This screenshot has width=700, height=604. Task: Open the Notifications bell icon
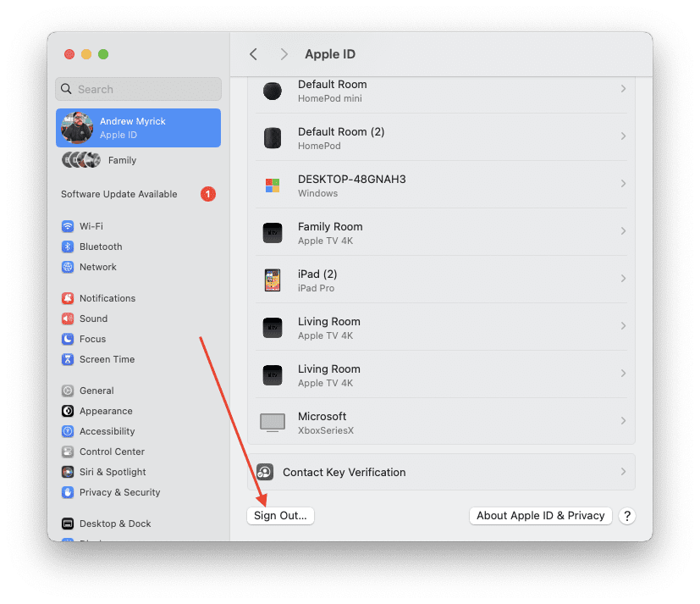pyautogui.click(x=68, y=298)
